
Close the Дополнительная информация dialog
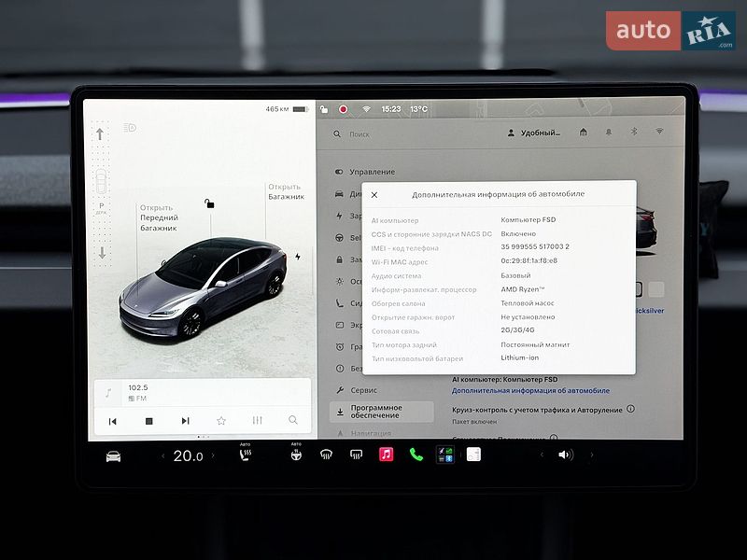[x=374, y=195]
